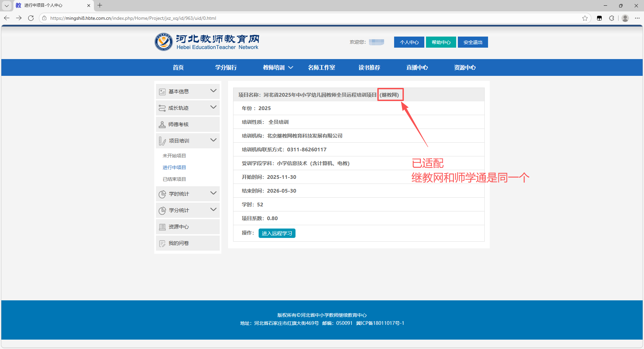Click the 安全退出 logout button

[x=473, y=42]
